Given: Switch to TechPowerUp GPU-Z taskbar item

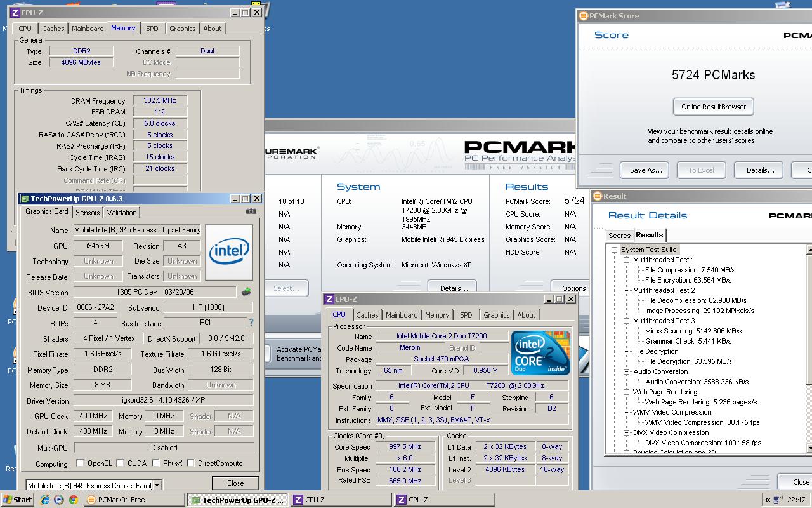Looking at the screenshot, I should tap(238, 500).
